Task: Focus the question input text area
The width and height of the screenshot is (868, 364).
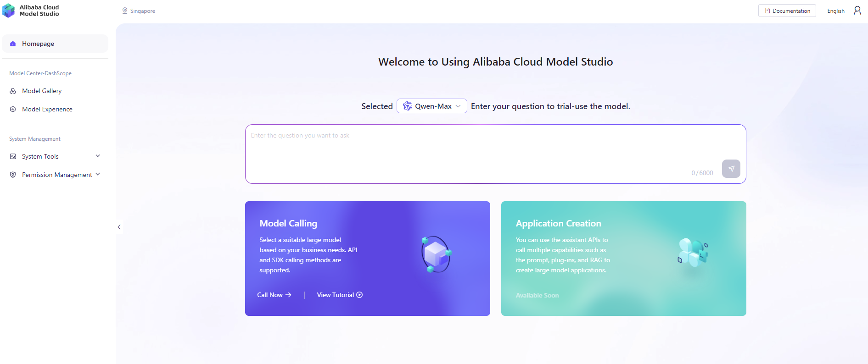Action: [496, 154]
